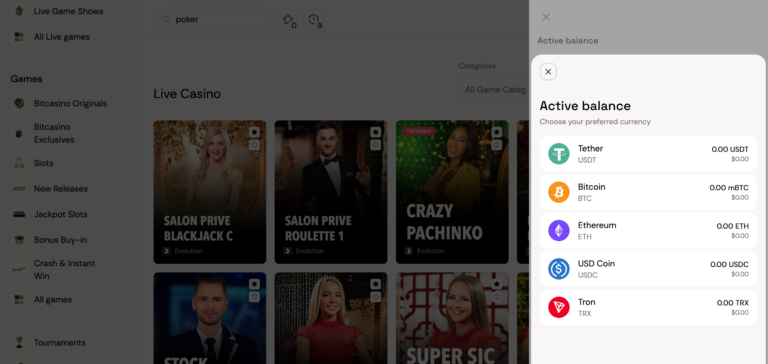
Task: Favorite Super Sic game with star
Action: click(x=497, y=284)
